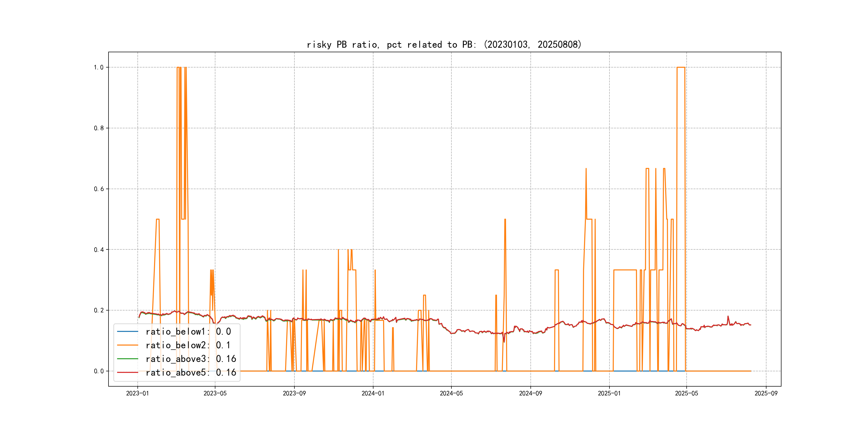Click the green ratio_above3 legend line sample
868x434 pixels.
(127, 359)
